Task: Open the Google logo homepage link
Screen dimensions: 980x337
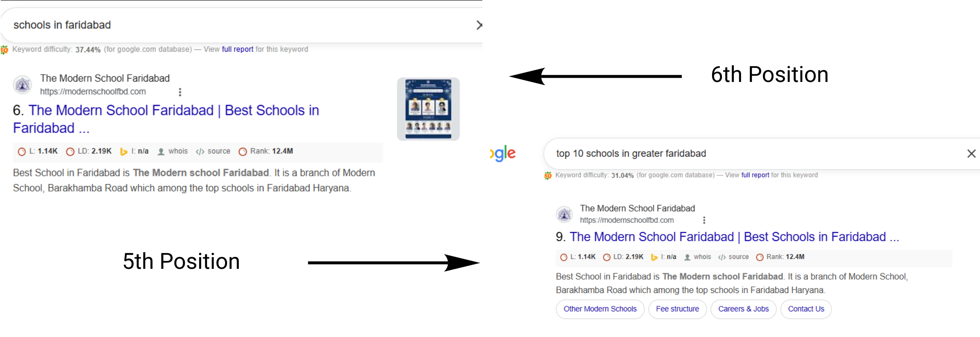Action: (503, 154)
